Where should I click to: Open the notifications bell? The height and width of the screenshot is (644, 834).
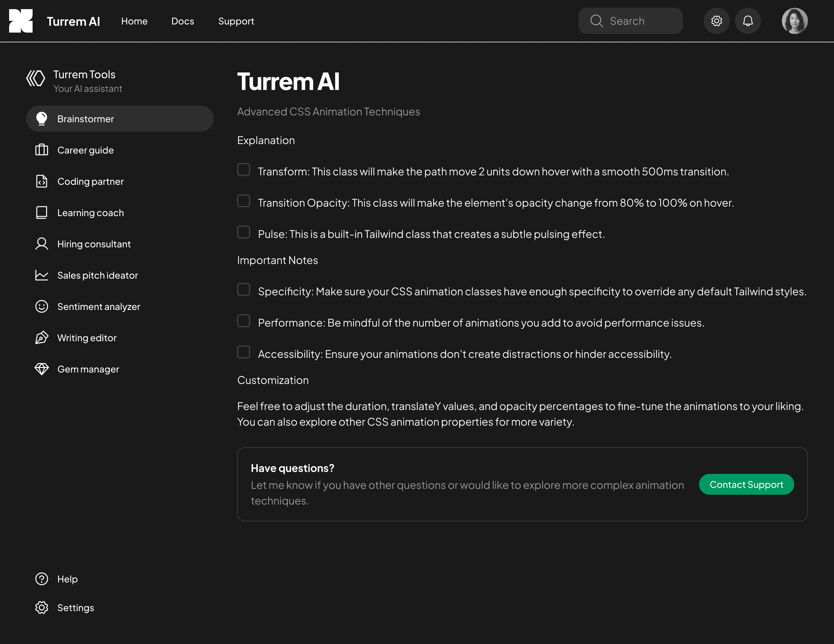tap(748, 21)
